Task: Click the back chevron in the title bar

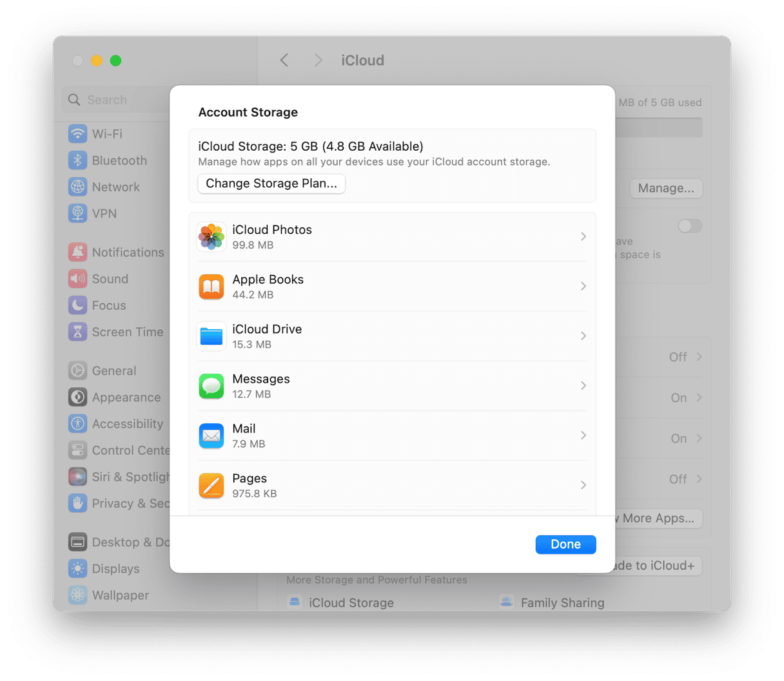Action: (x=284, y=60)
